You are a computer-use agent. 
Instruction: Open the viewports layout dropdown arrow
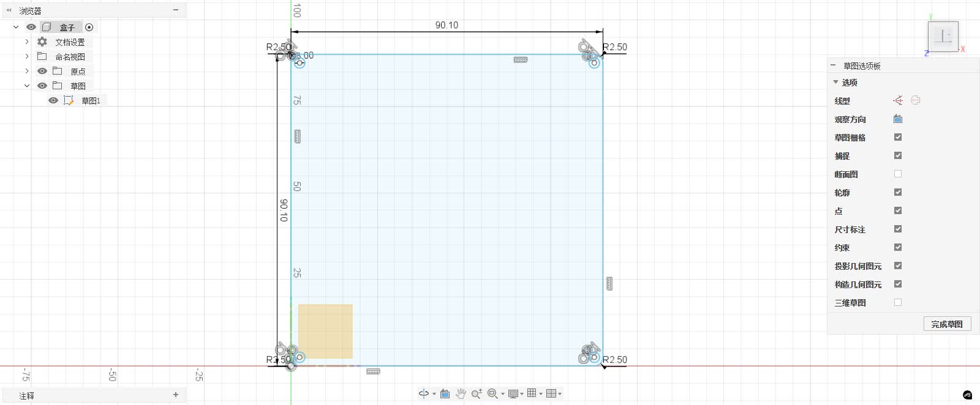pyautogui.click(x=560, y=394)
